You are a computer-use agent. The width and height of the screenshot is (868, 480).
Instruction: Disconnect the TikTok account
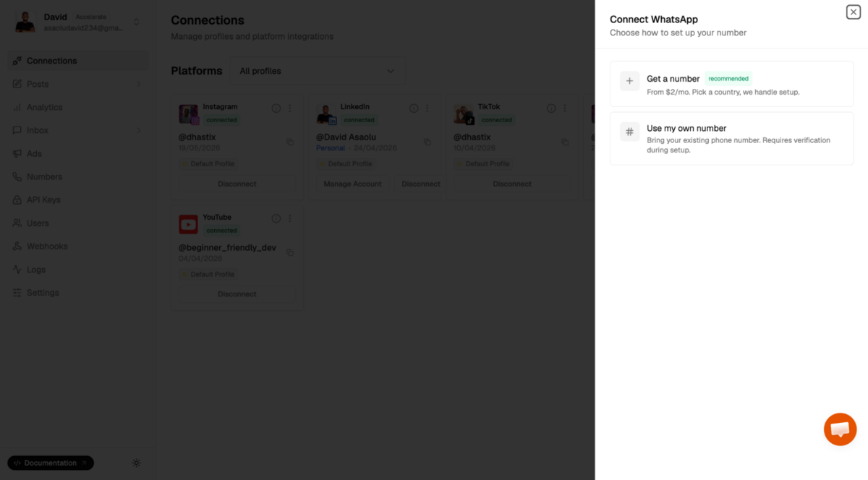click(x=512, y=184)
